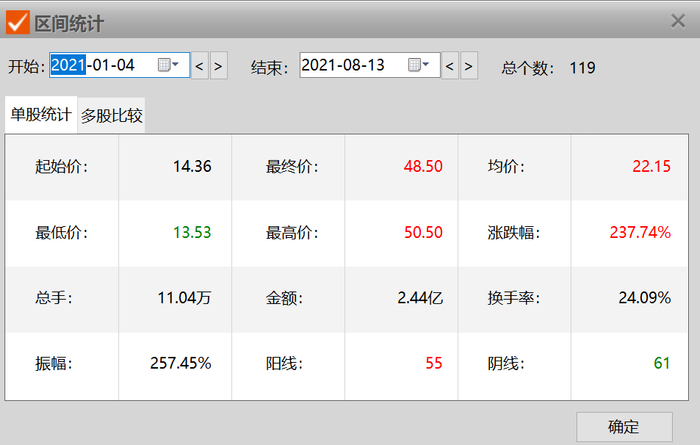The width and height of the screenshot is (700, 445).
Task: Click the 确定 button
Action: coord(624,427)
